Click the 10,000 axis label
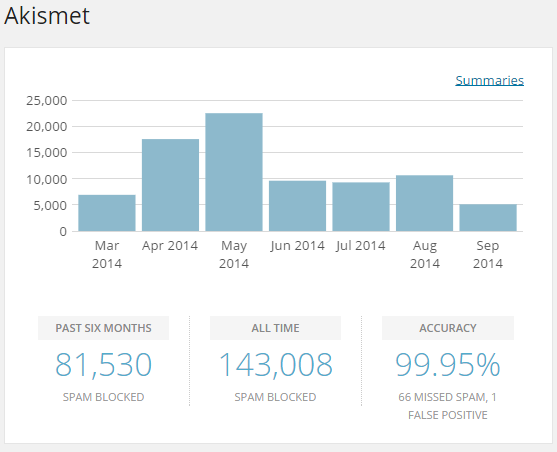This screenshot has height=452, width=557. 47,179
